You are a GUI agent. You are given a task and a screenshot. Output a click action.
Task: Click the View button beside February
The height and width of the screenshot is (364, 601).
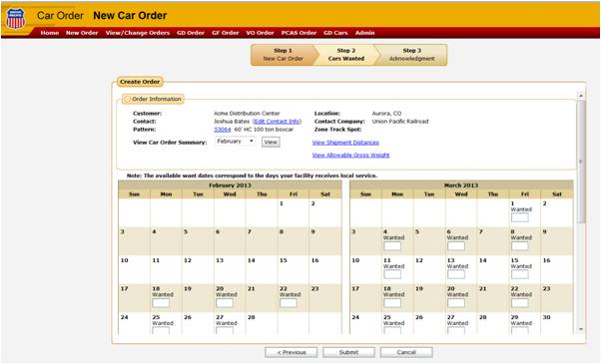pos(271,142)
